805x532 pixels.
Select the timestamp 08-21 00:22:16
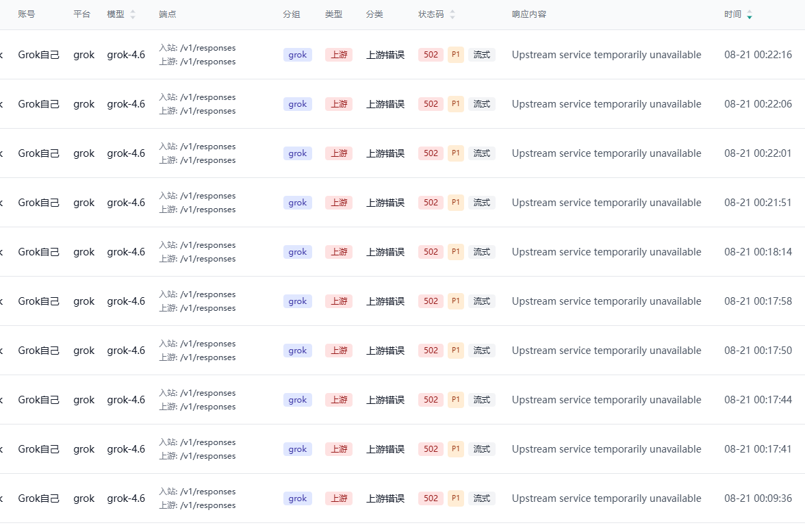coord(758,55)
